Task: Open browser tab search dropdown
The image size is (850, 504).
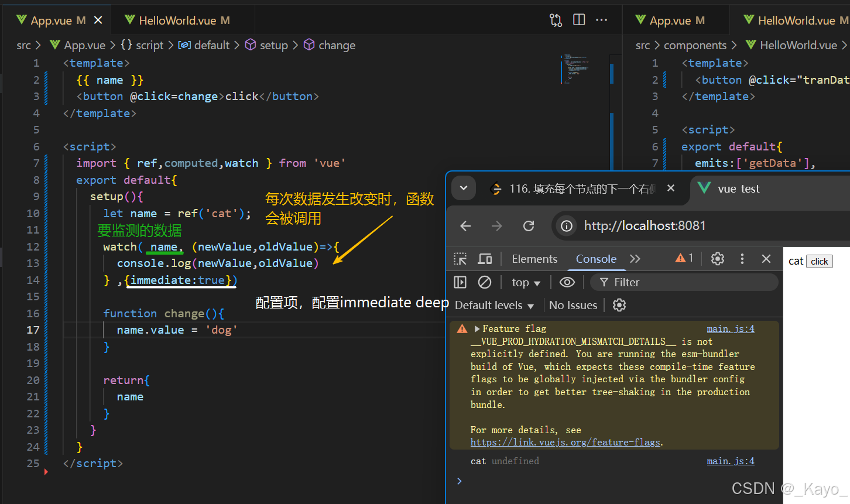Action: [x=464, y=188]
